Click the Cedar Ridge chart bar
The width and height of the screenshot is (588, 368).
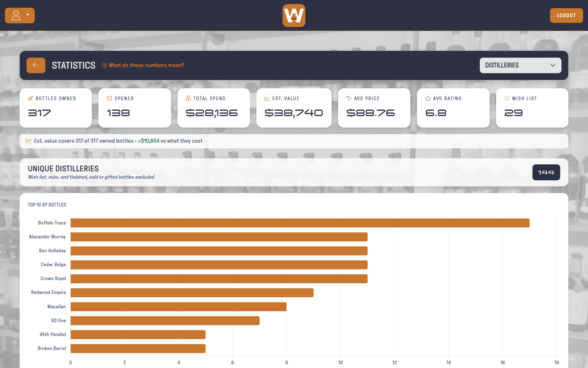[x=219, y=265]
